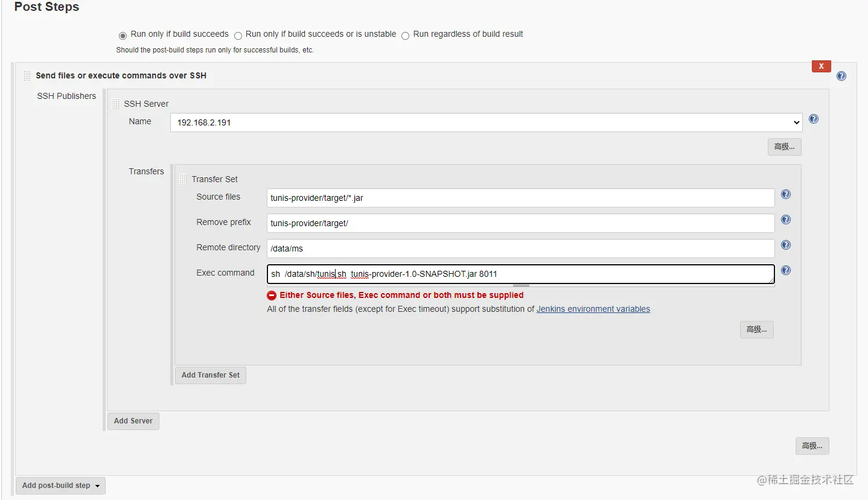Open SSH server Name dropdown

click(486, 122)
